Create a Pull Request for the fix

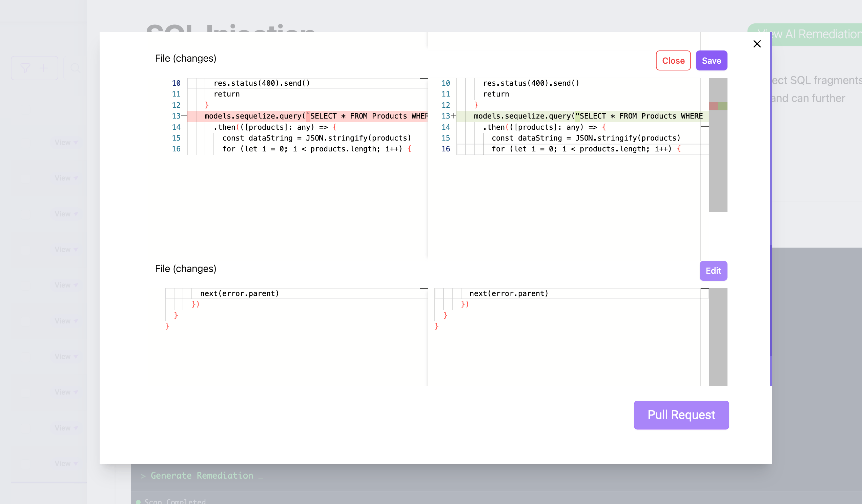point(681,415)
